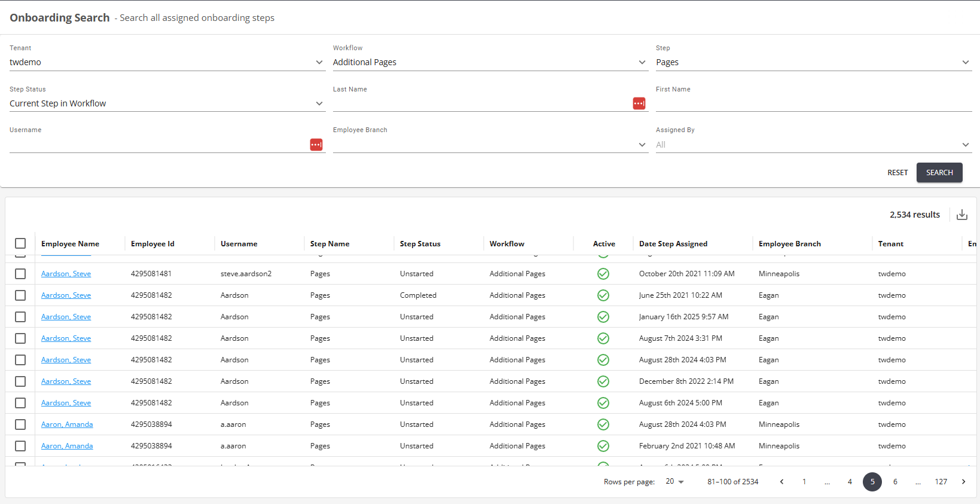The height and width of the screenshot is (504, 980).
Task: Check Aaron, Amanda row from February 2nd 2021
Action: (x=20, y=446)
